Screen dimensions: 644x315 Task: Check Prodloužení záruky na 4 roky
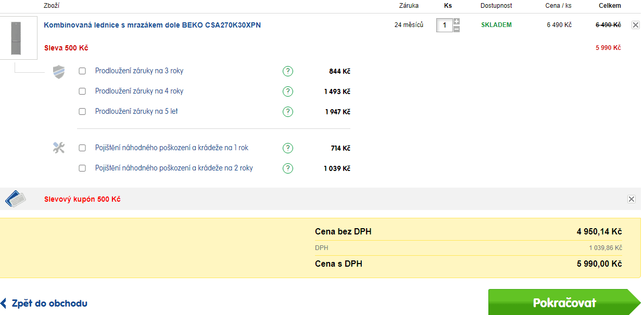click(82, 91)
